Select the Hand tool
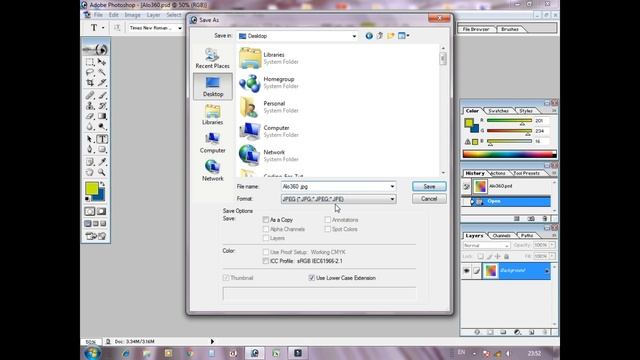The image size is (640, 360). (x=90, y=172)
